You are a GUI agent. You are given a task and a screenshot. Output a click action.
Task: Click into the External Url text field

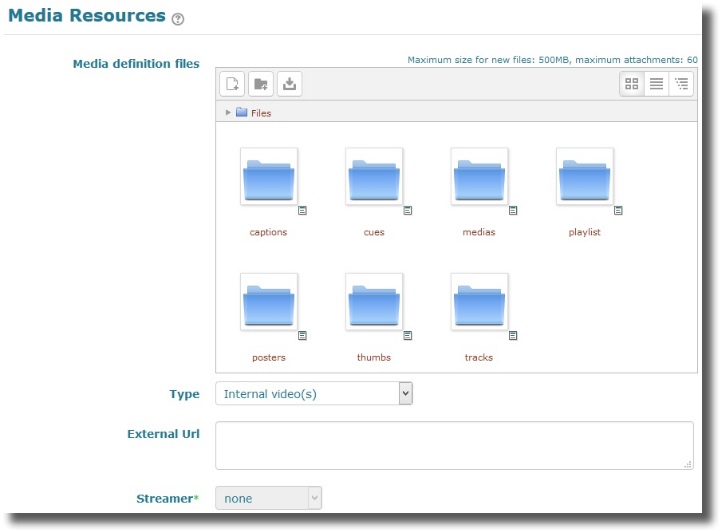tap(454, 445)
